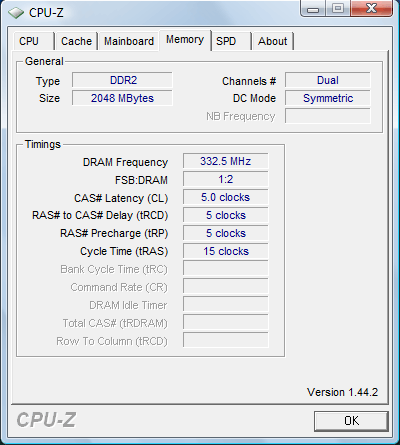Click the Channels # label
Screen dimensions: 400x445
(249, 81)
